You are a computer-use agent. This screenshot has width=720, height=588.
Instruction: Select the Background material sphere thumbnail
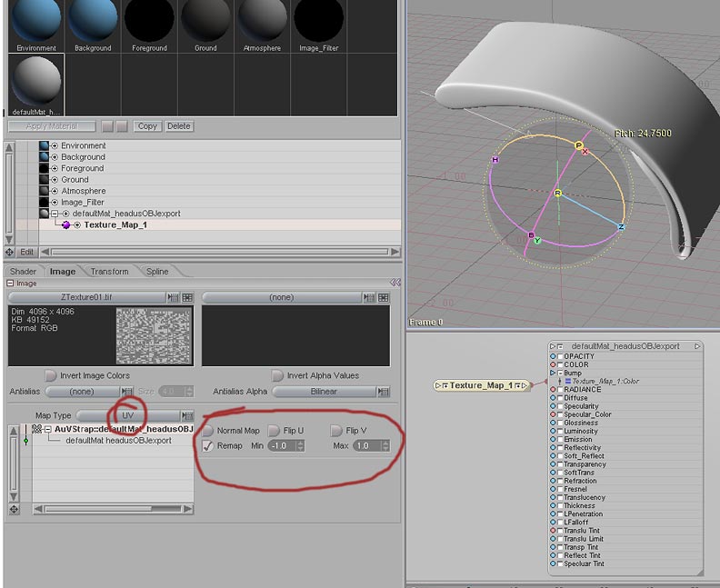tap(93, 21)
